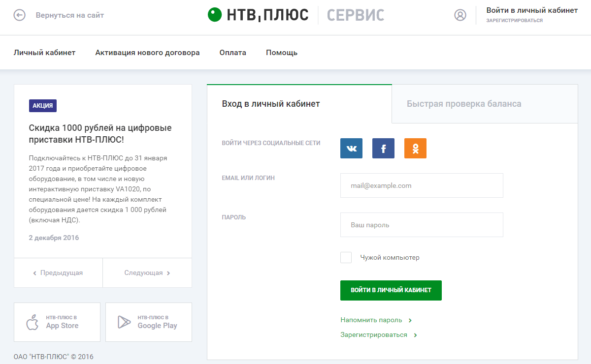Open the Google Play download tile
This screenshot has height=364, width=591.
click(x=149, y=322)
